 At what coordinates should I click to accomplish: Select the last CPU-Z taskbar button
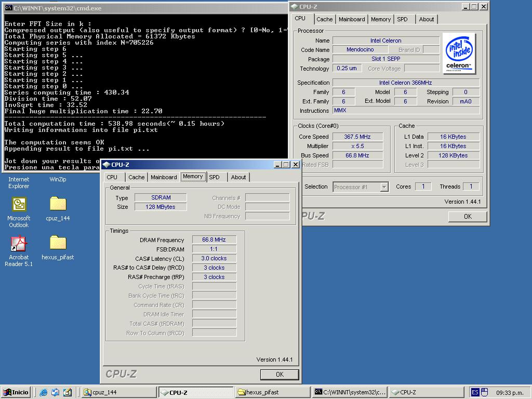pos(427,392)
